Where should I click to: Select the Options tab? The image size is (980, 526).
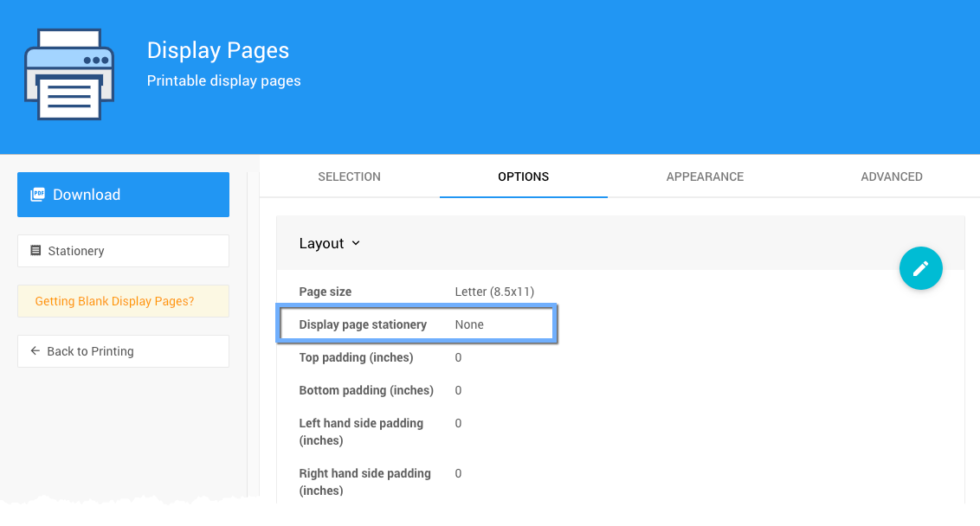tap(523, 176)
